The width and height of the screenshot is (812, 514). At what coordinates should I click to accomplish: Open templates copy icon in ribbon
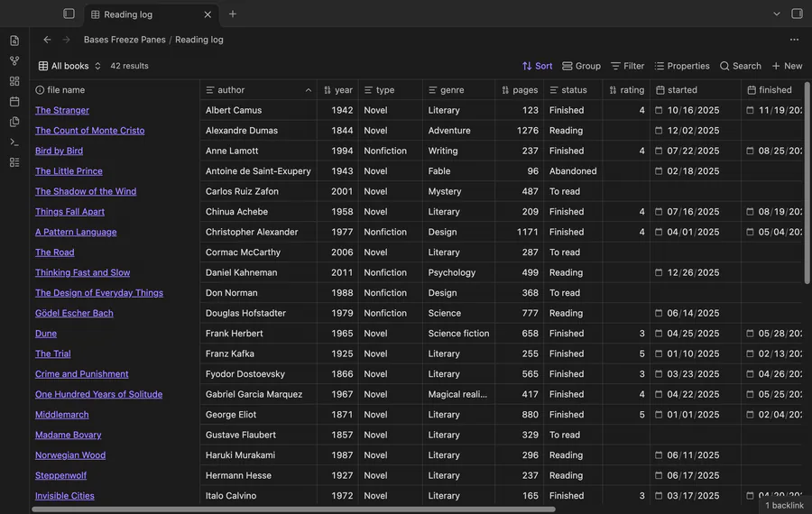click(x=14, y=122)
